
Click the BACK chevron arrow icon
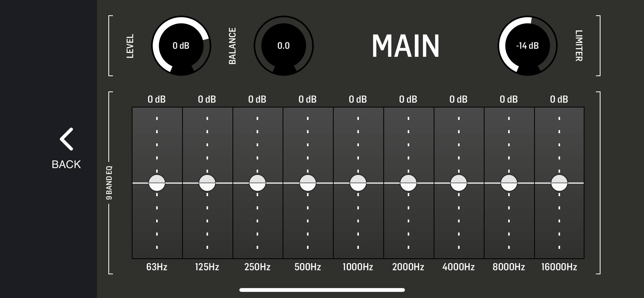pyautogui.click(x=67, y=139)
